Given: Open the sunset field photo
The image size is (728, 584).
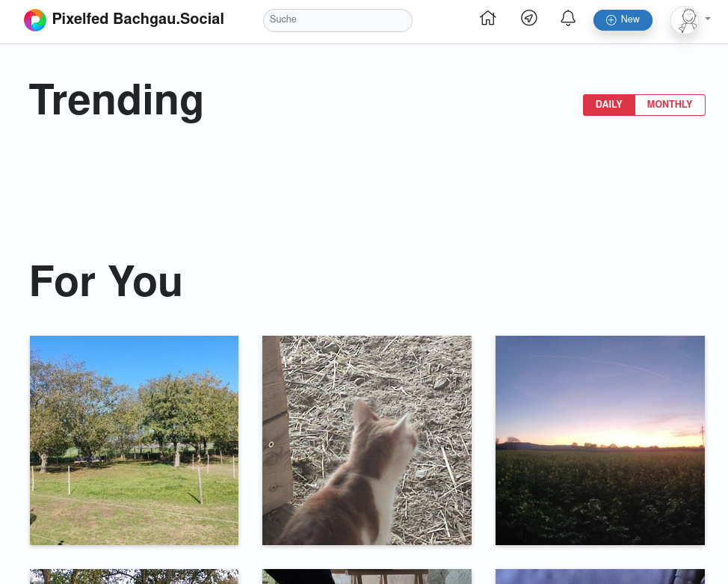Looking at the screenshot, I should coord(600,440).
